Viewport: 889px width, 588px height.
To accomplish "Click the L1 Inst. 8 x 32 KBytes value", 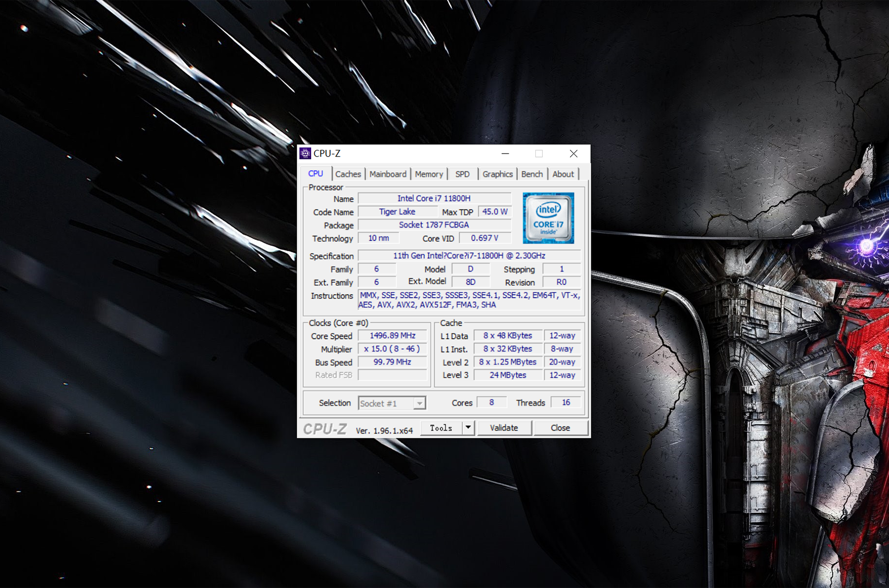I will [x=508, y=349].
